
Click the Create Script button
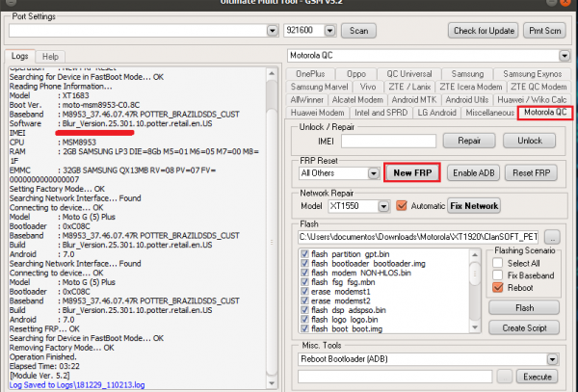(524, 327)
